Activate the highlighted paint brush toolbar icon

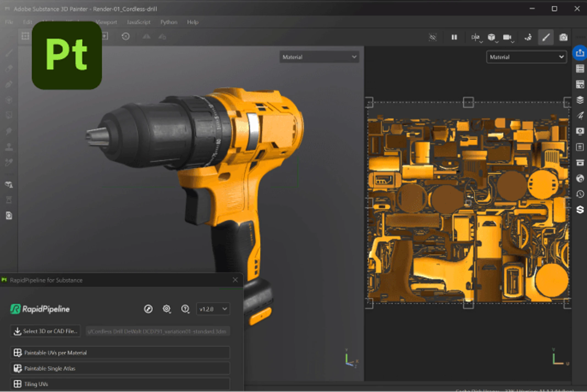[x=546, y=37]
